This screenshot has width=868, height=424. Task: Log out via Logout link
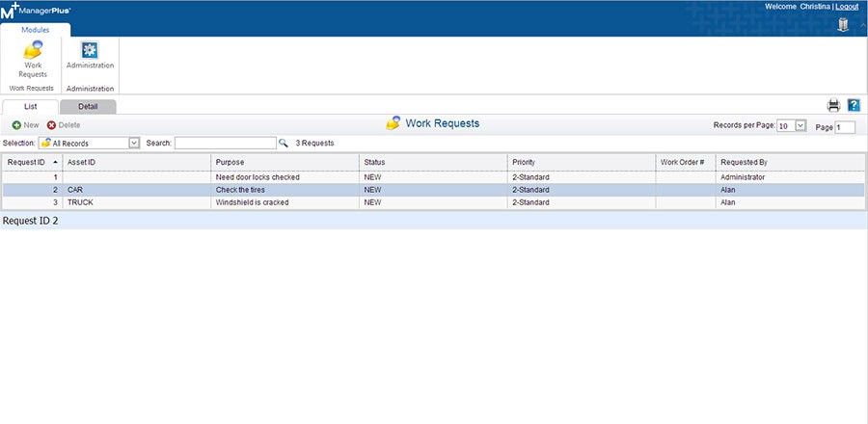(847, 7)
